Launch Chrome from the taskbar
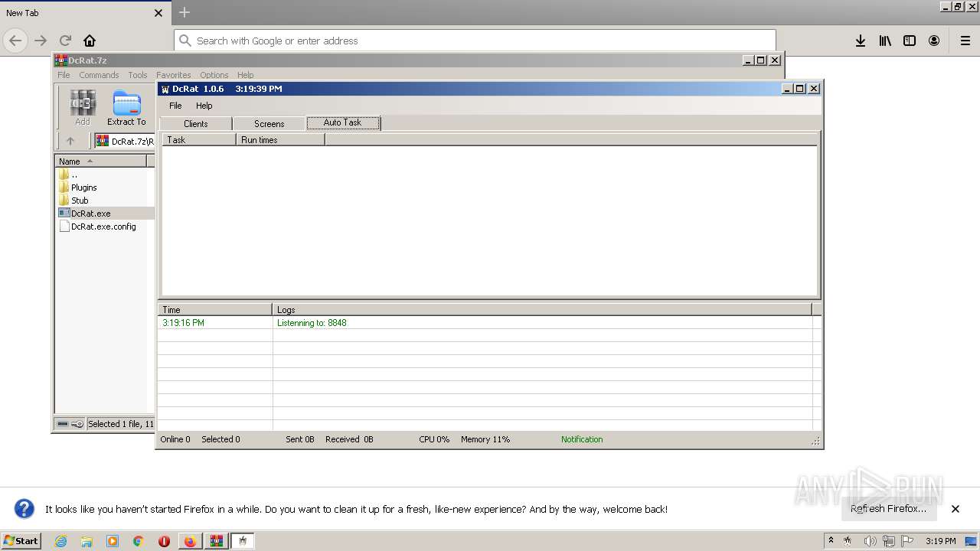 click(x=138, y=541)
